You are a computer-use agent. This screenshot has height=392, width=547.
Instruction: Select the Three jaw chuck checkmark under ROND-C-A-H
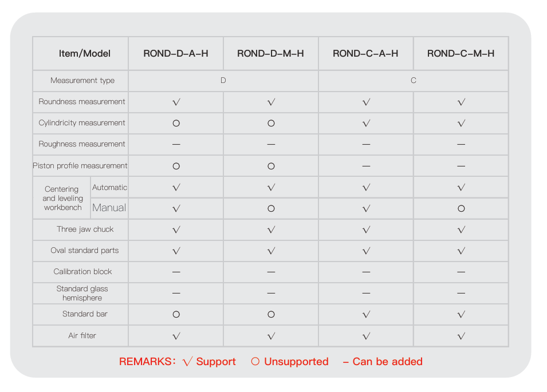point(366,230)
